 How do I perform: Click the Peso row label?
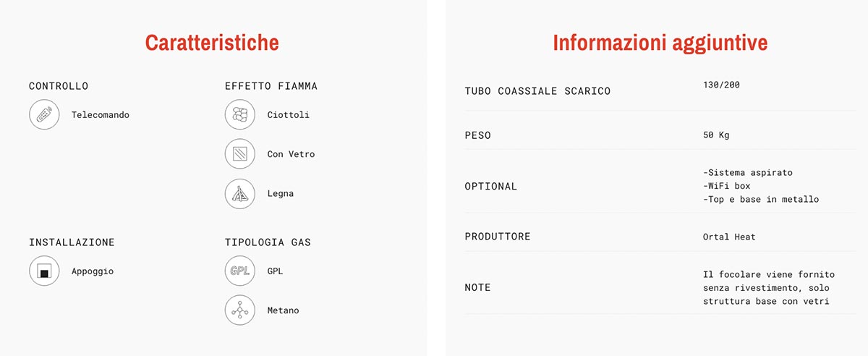477,135
